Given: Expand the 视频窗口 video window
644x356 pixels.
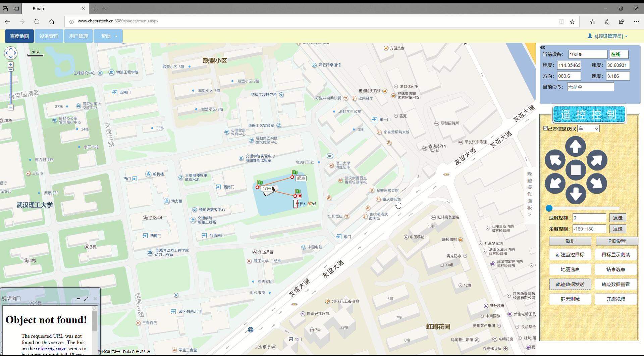Looking at the screenshot, I should 86,298.
